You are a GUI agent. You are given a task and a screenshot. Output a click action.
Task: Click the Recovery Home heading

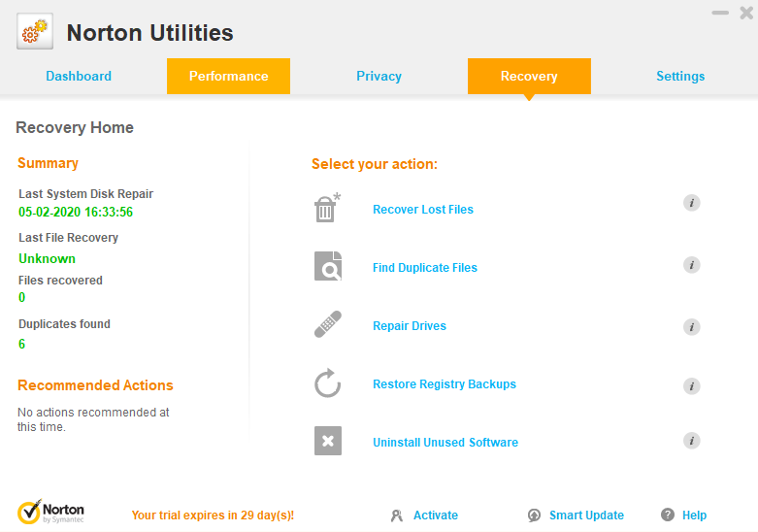point(75,128)
